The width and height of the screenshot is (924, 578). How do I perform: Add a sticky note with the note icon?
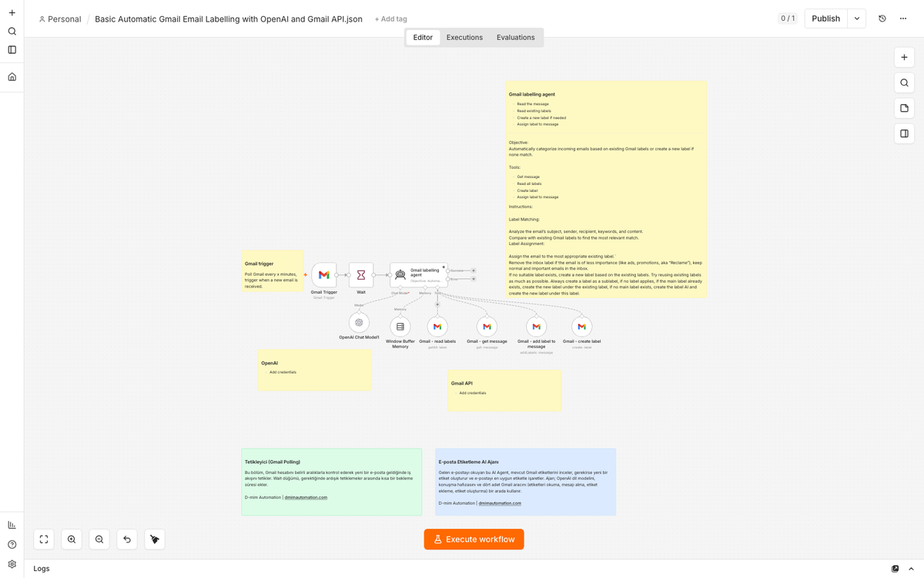904,108
